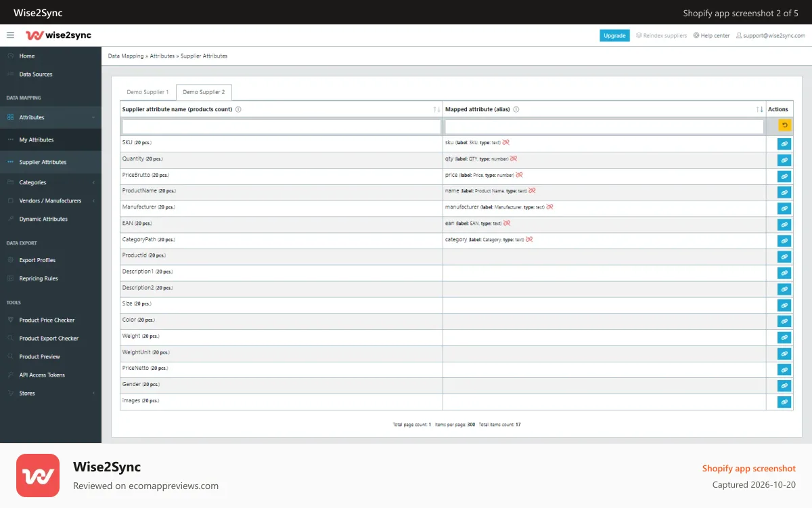
Task: Unlink the ean mapped attribute
Action: point(507,223)
